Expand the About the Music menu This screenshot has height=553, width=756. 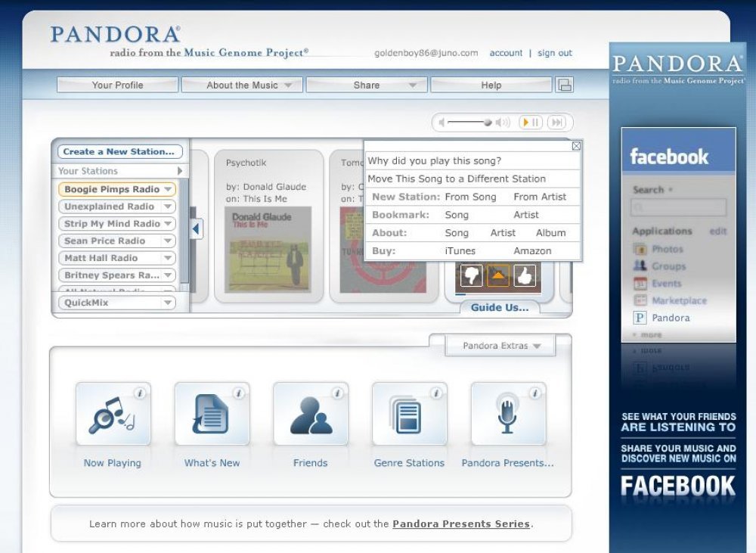click(242, 85)
